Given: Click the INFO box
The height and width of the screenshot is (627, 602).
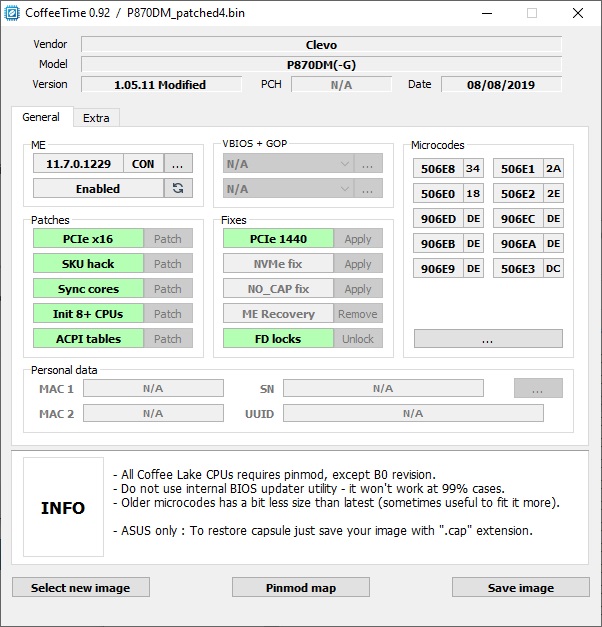Looking at the screenshot, I should 63,507.
